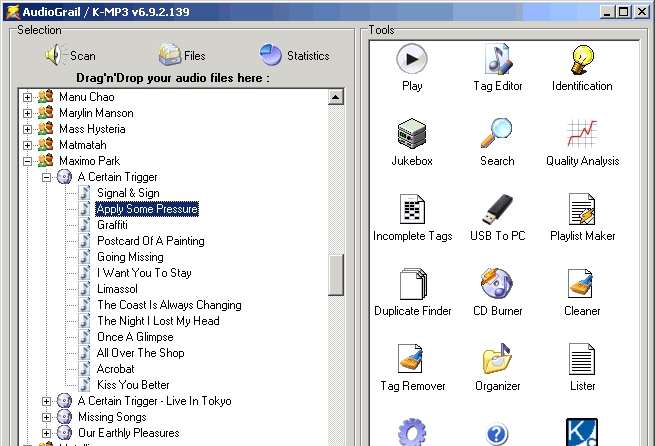
Task: Expand A Certain Trigger - Live In Tokyo
Action: pyautogui.click(x=46, y=401)
